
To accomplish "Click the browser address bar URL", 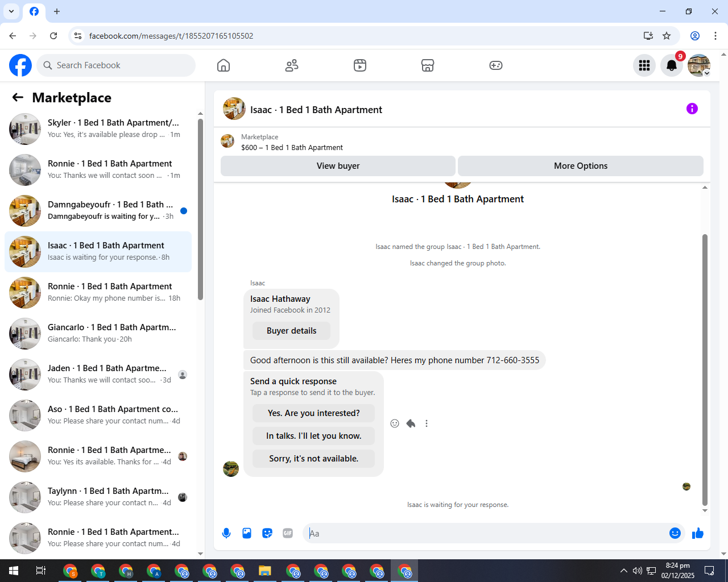I will (x=171, y=36).
